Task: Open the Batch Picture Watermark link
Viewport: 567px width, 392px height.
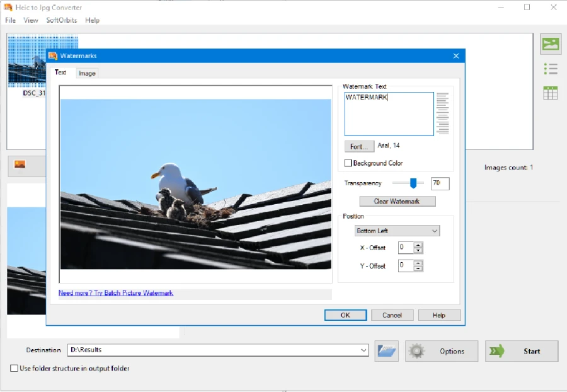Action: pyautogui.click(x=116, y=293)
